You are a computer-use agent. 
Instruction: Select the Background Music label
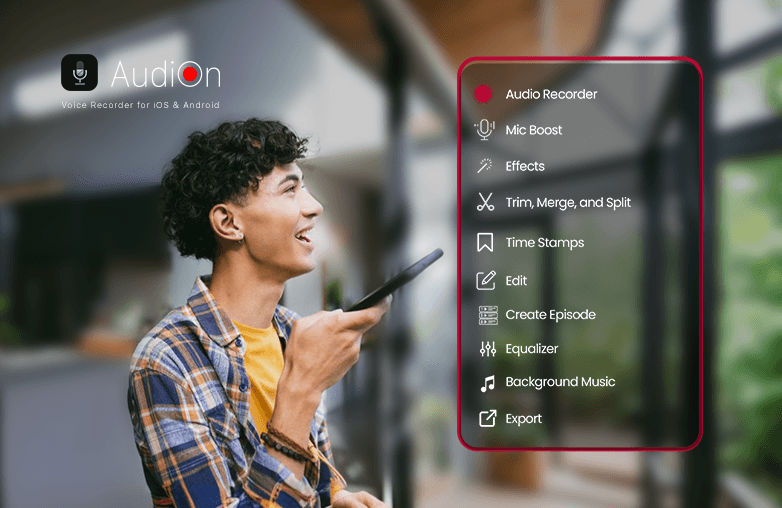(560, 382)
